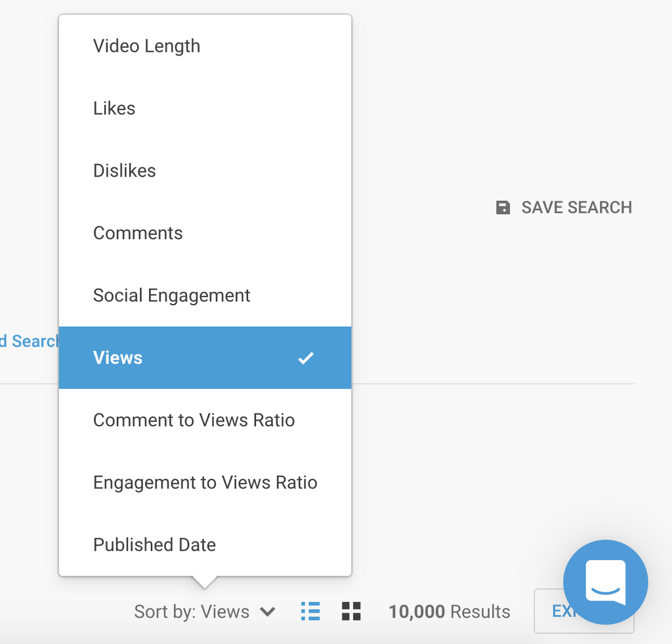Screen dimensions: 672x644
Task: Select Comment to Views Ratio
Action: point(194,420)
